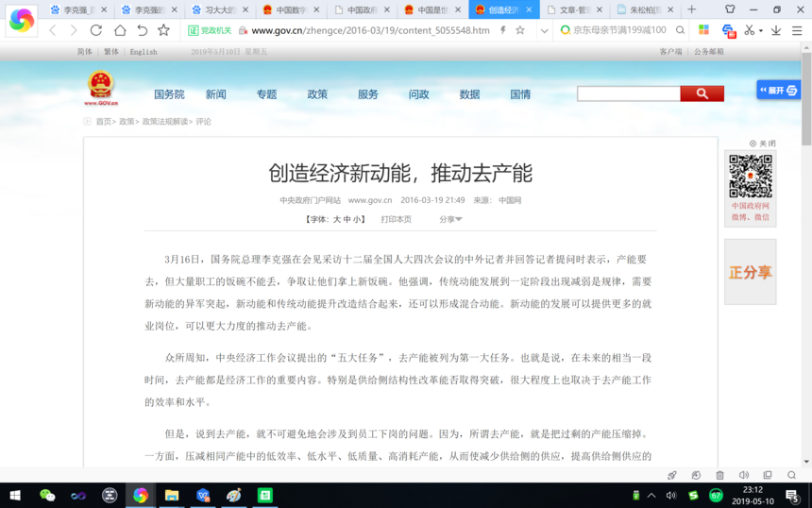Expand the 分享 share dropdown

pyautogui.click(x=450, y=220)
